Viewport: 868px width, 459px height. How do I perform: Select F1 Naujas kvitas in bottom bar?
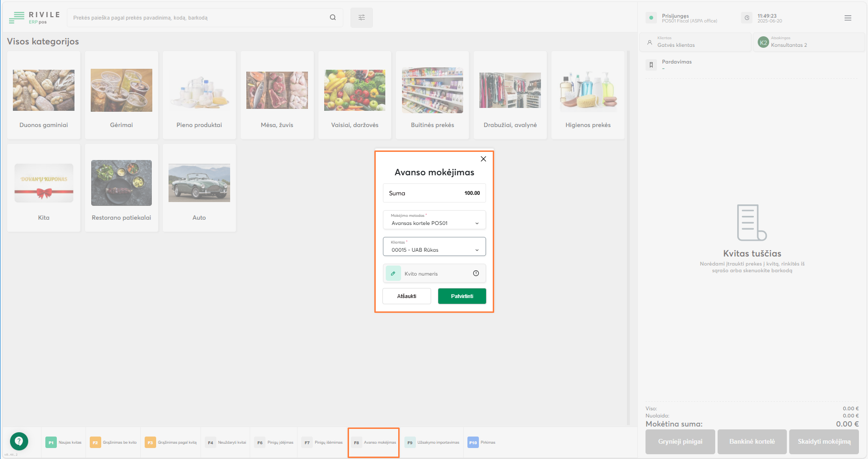(64, 443)
